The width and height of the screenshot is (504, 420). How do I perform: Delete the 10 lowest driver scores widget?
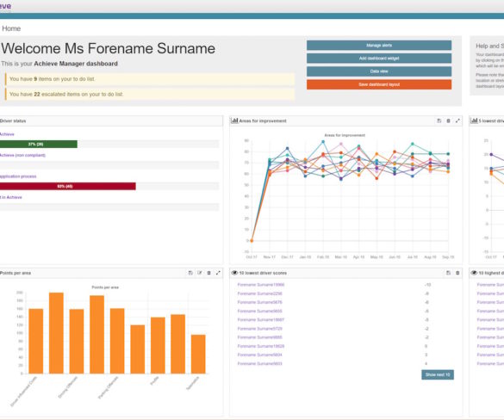457,273
